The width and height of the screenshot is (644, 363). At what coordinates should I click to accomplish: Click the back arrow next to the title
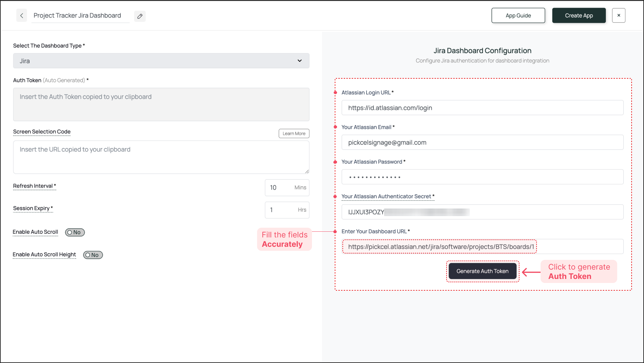21,15
